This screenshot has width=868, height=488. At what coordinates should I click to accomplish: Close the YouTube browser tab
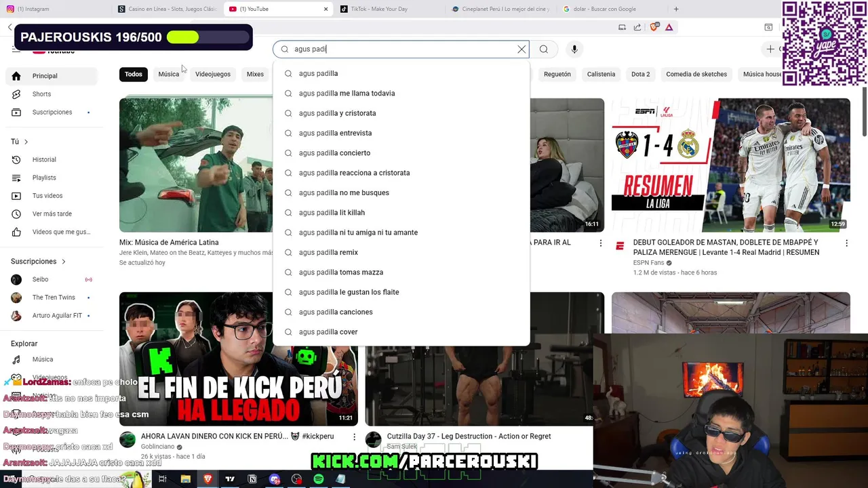(x=325, y=9)
